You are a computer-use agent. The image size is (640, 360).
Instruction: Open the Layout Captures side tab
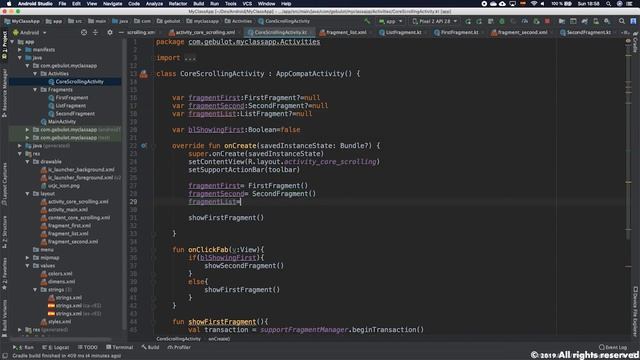(4, 184)
